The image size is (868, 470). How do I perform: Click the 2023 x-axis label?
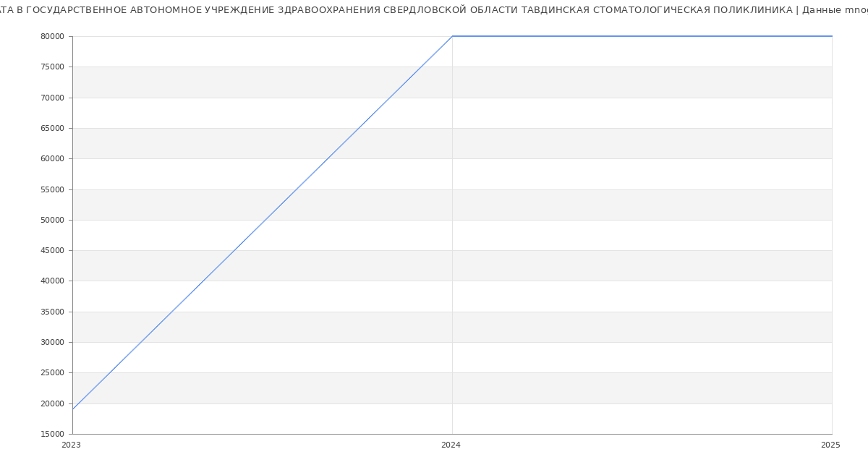pos(71,445)
